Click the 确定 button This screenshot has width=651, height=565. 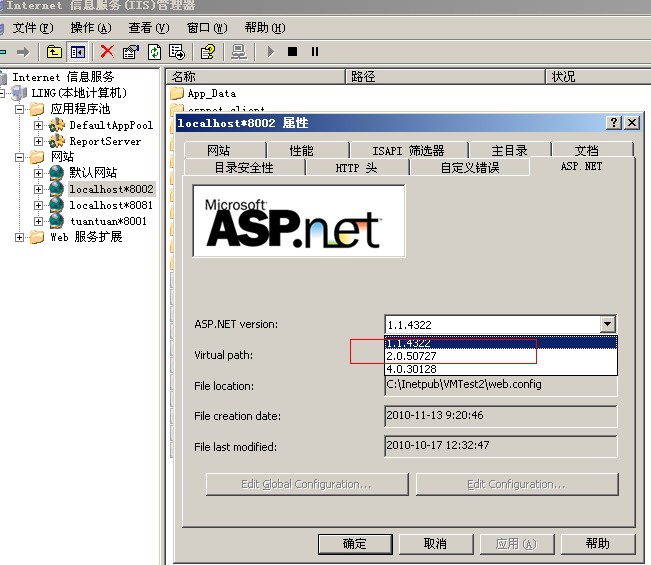click(355, 544)
